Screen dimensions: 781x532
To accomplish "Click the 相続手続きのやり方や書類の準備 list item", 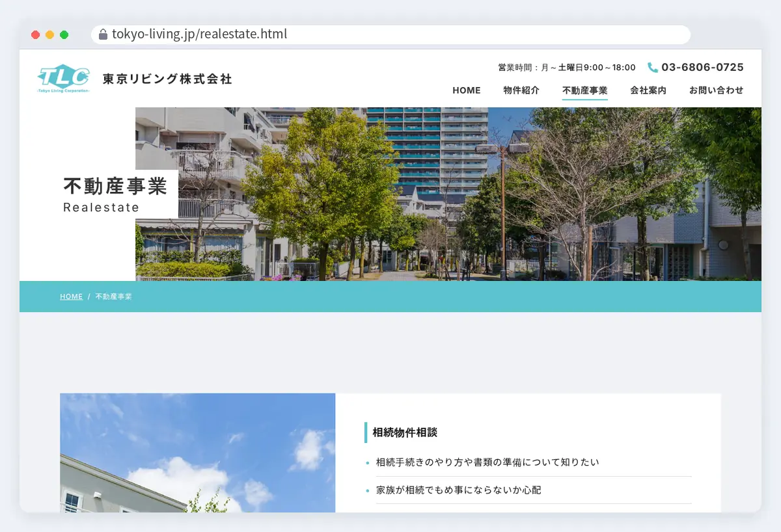I will (487, 462).
